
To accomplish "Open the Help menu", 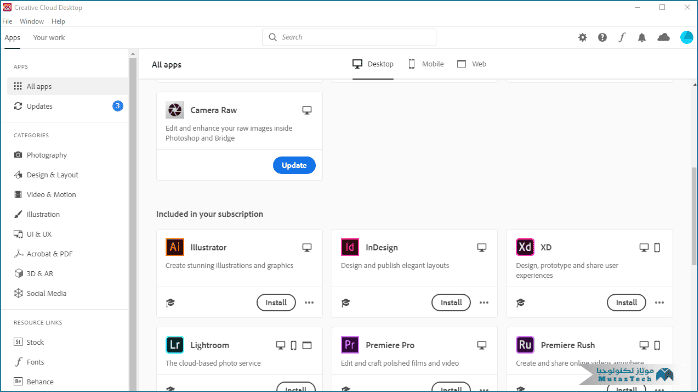I will pos(58,21).
